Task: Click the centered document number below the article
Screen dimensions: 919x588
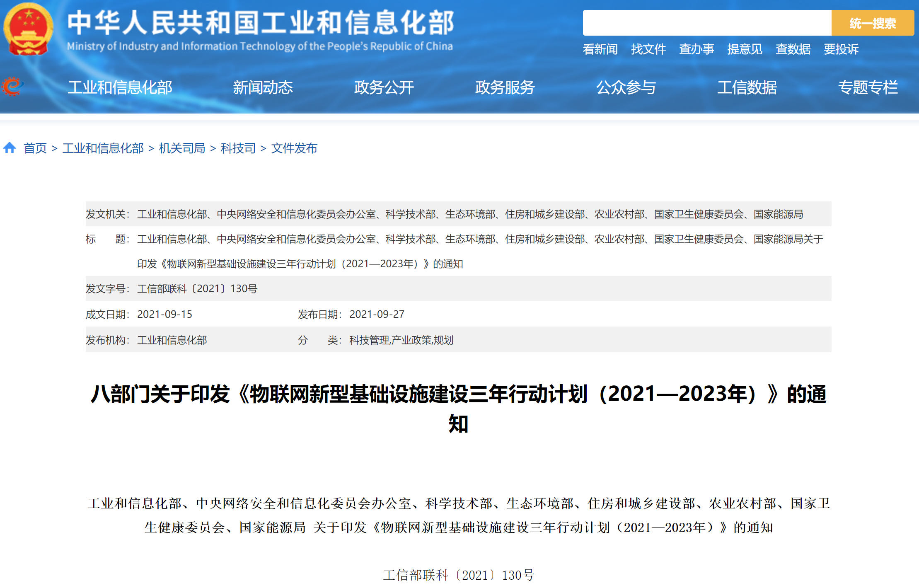Action: (458, 575)
